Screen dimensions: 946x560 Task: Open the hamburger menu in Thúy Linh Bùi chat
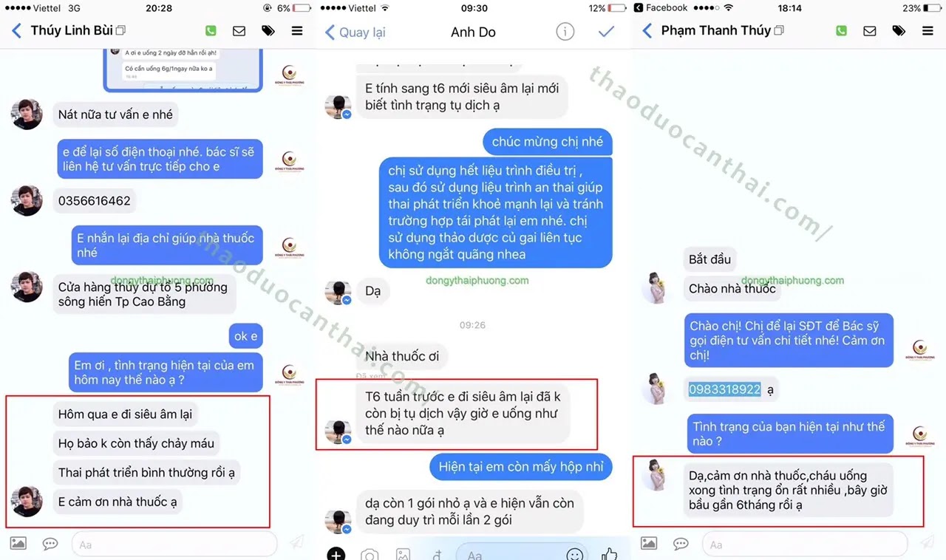point(297,31)
